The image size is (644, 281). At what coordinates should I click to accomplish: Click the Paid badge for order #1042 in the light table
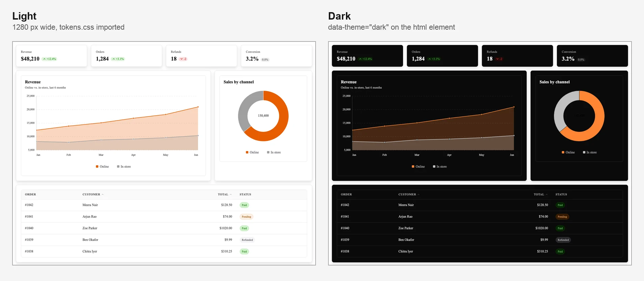(244, 205)
